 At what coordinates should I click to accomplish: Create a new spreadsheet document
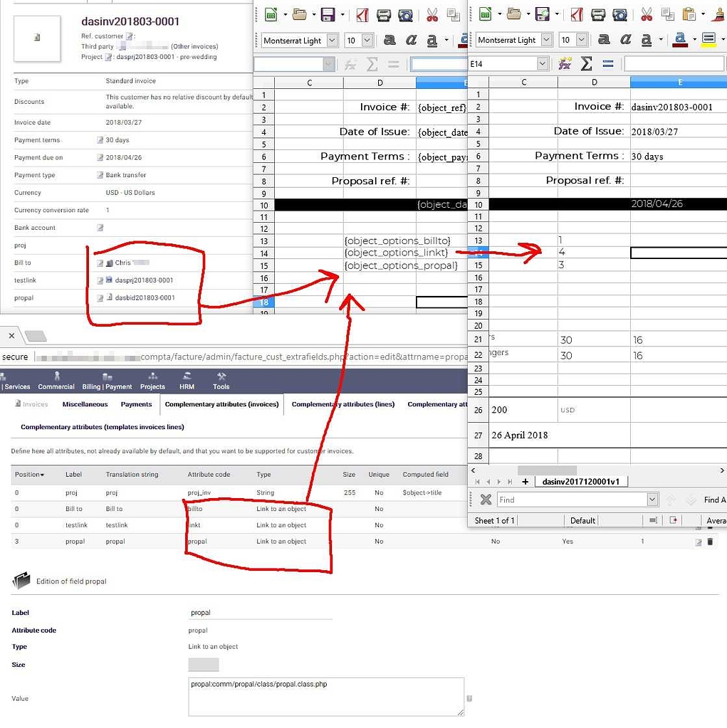click(486, 14)
